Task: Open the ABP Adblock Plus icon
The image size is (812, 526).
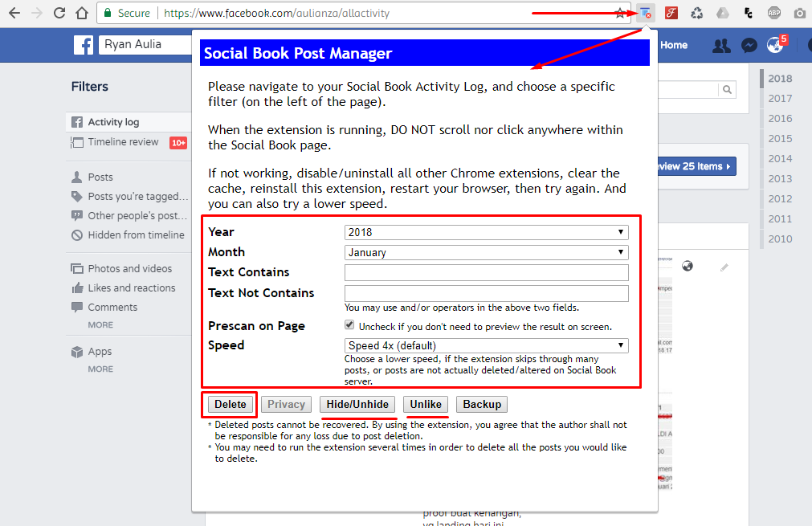Action: tap(774, 13)
